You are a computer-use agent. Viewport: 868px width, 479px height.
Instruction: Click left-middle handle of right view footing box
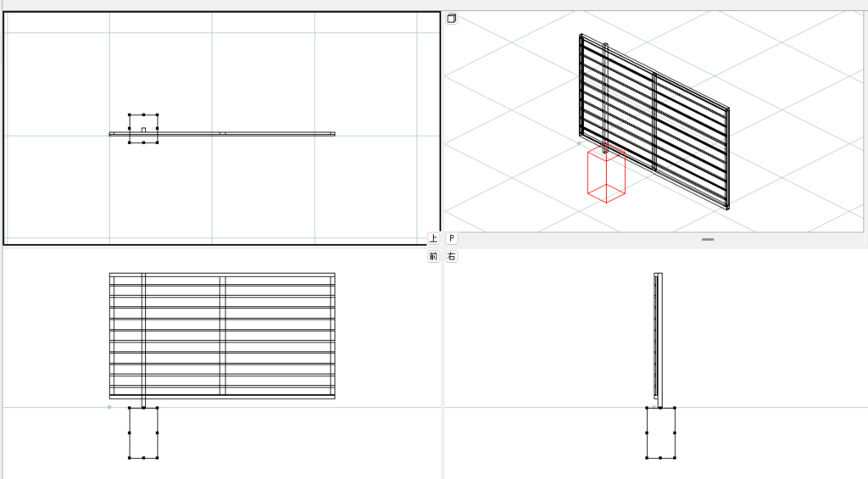[x=647, y=432]
